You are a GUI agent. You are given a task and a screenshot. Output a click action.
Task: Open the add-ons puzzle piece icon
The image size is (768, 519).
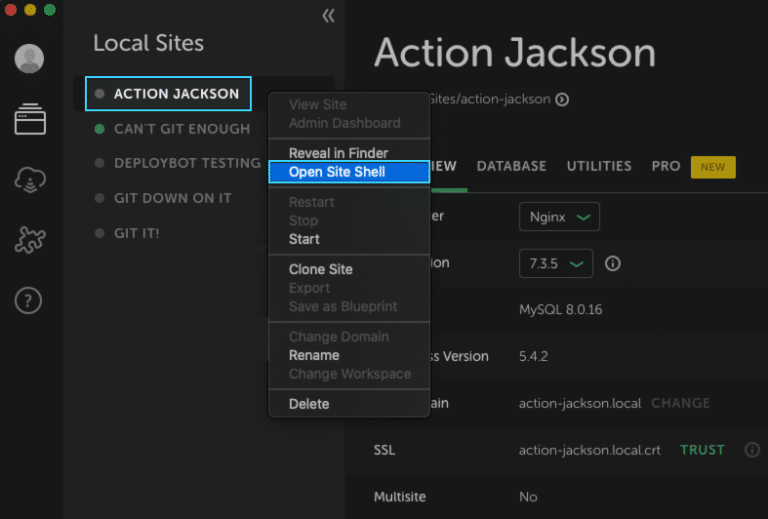pyautogui.click(x=29, y=240)
